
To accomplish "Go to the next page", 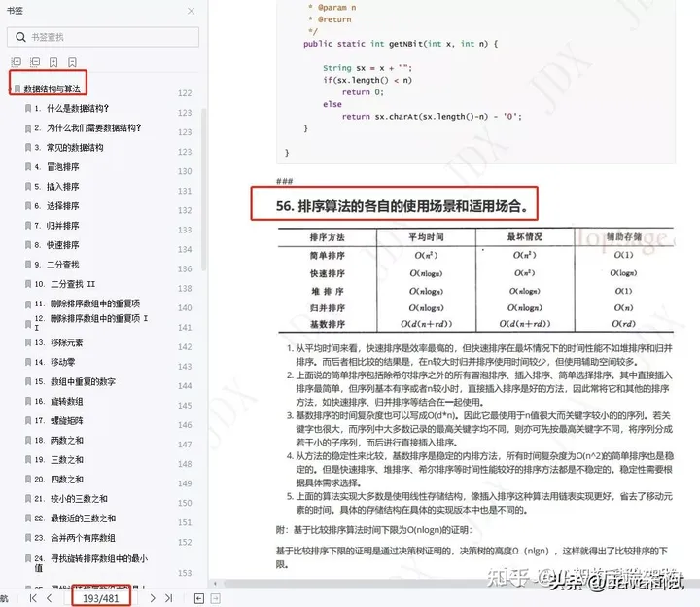I will point(153,598).
